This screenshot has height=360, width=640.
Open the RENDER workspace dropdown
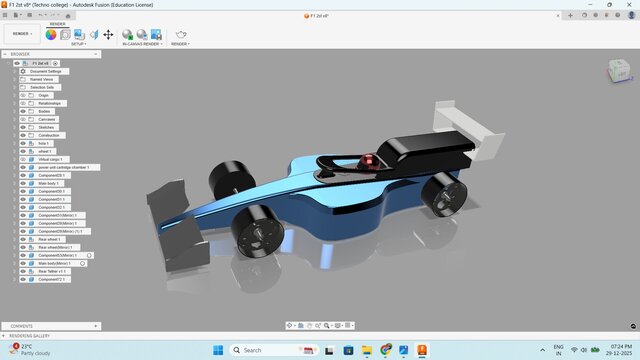coord(22,34)
